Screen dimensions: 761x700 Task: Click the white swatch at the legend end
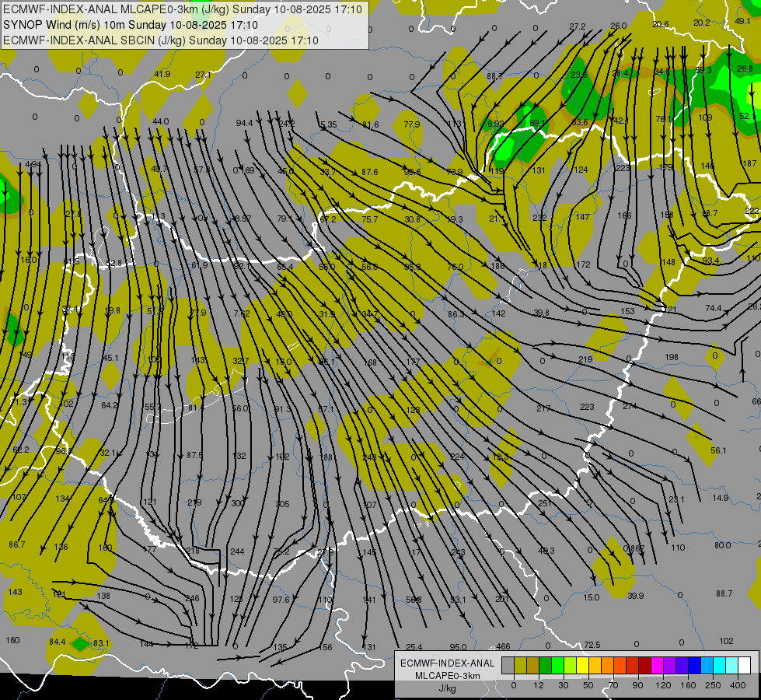point(744,666)
